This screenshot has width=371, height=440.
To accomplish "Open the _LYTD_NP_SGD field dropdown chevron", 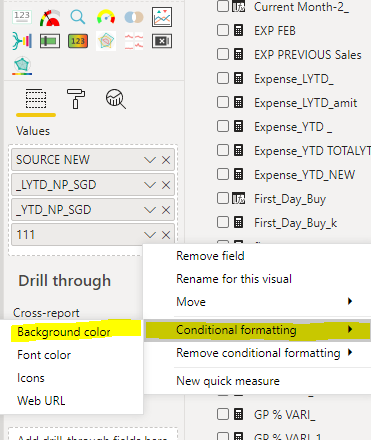I will [x=150, y=185].
